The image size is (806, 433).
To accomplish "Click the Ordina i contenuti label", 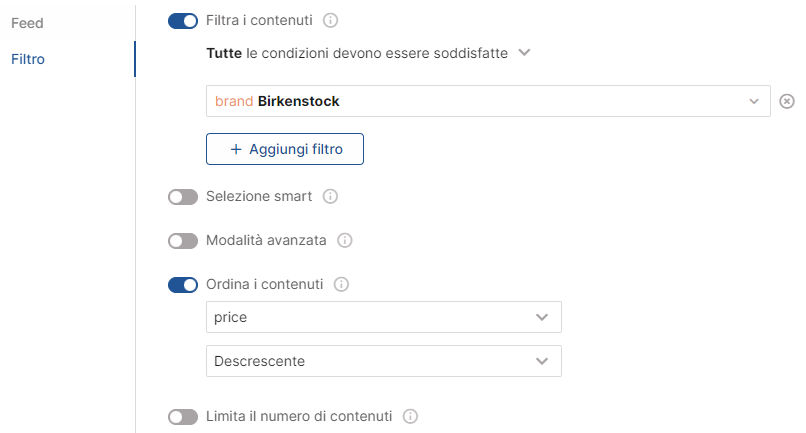I will click(x=264, y=285).
